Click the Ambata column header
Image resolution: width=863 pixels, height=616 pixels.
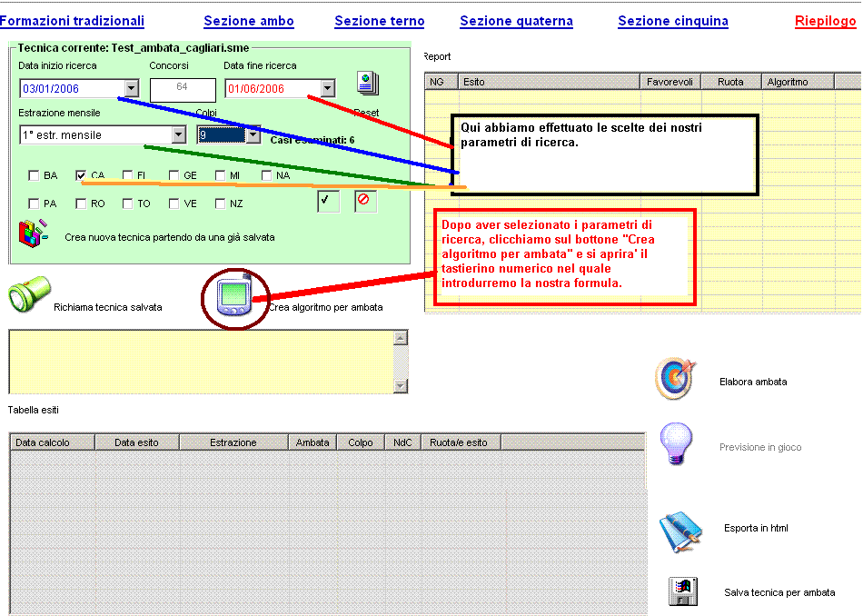pyautogui.click(x=312, y=442)
